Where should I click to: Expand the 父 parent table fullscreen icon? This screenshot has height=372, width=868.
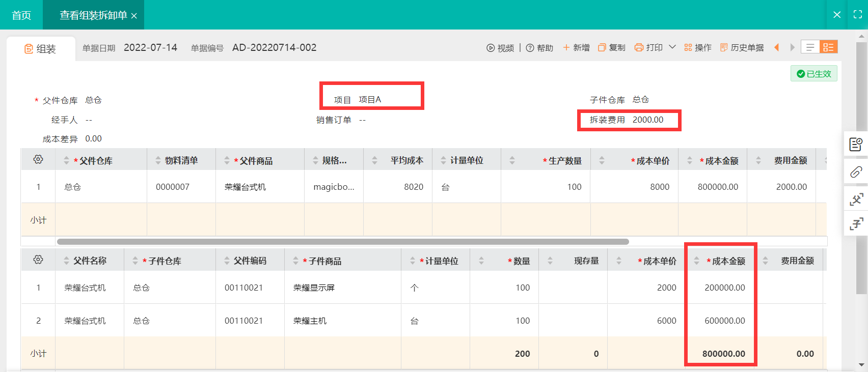point(856,199)
